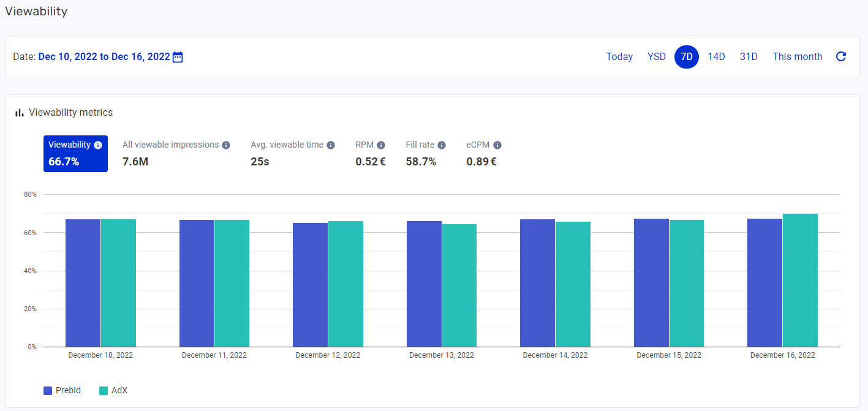
Task: Select the Today date range
Action: (619, 56)
